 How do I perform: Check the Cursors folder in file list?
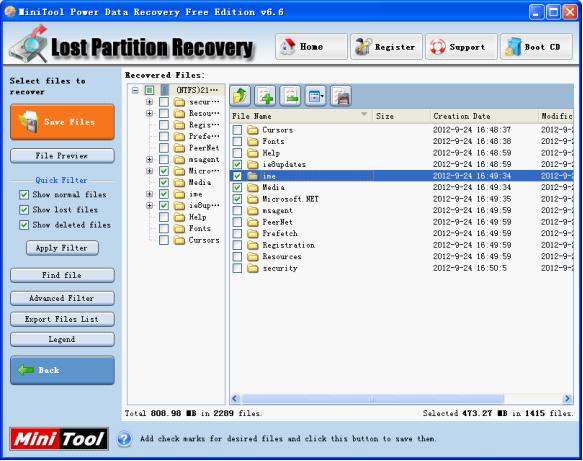click(237, 130)
